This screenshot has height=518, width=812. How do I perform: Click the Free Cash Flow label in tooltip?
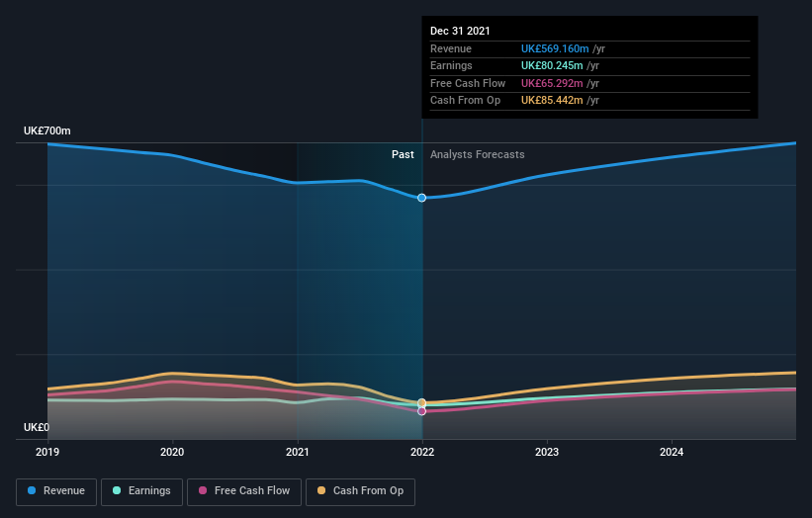click(x=468, y=83)
